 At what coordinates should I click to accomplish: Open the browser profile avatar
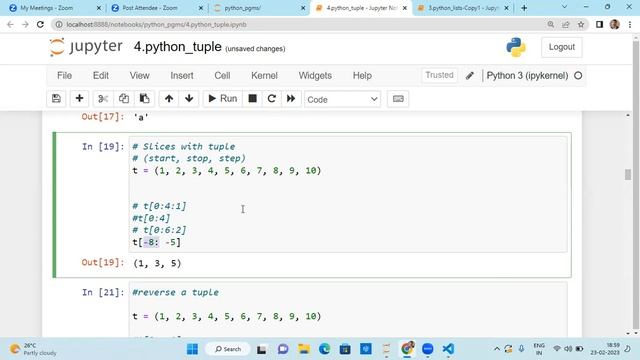click(x=615, y=24)
